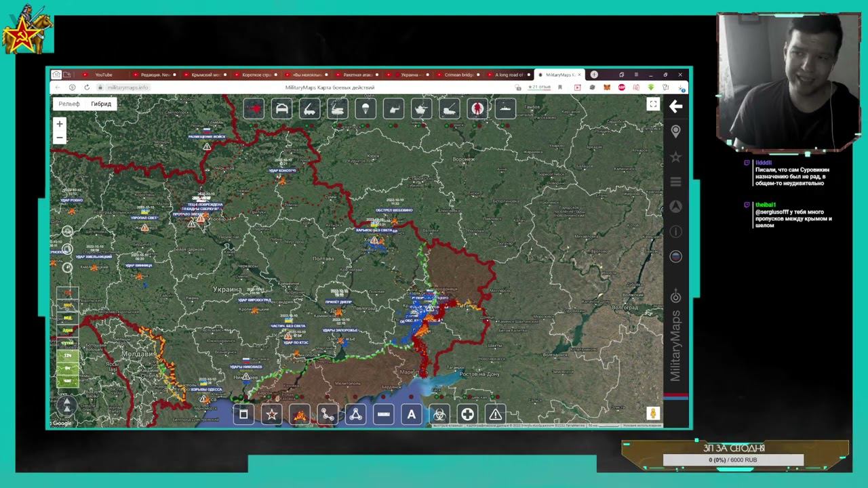Enter fullscreen map view

tap(652, 104)
